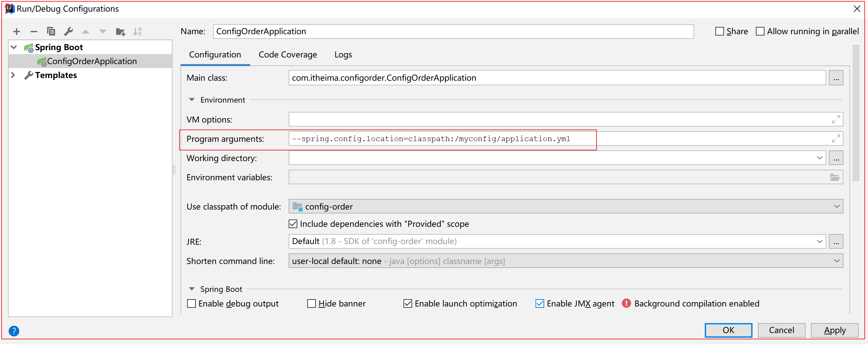The height and width of the screenshot is (344, 868).
Task: Open the JRE dropdown
Action: (820, 241)
